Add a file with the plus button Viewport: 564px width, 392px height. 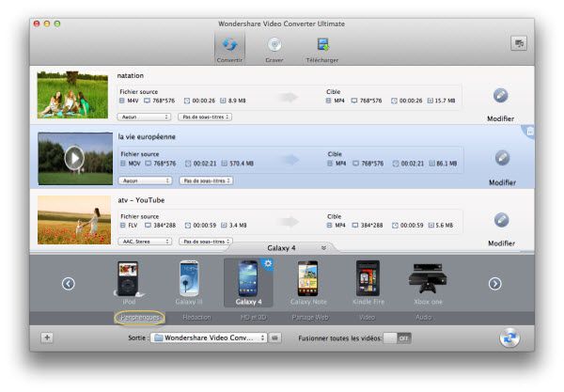click(47, 337)
